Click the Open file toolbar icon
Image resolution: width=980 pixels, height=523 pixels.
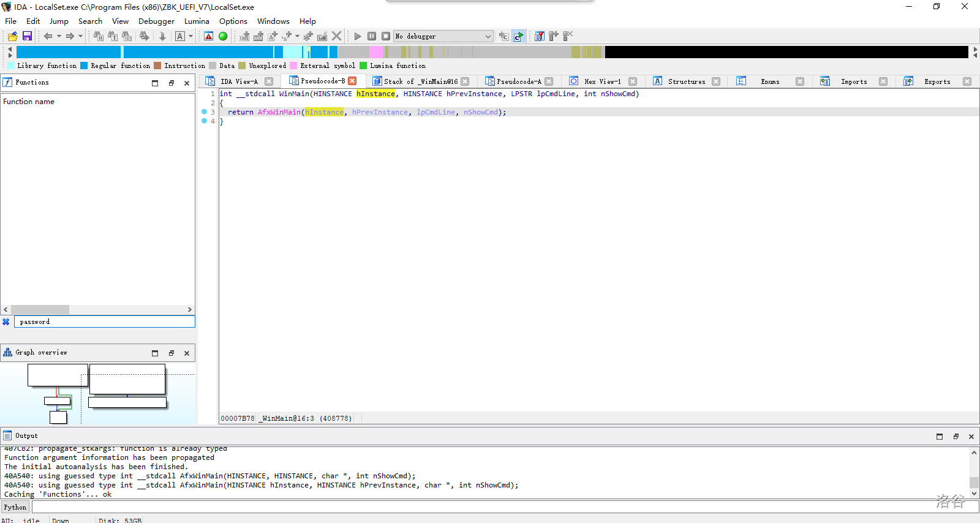tap(12, 36)
